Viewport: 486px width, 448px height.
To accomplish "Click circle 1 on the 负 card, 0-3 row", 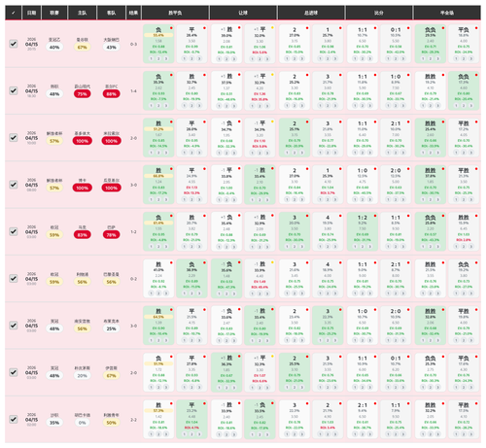I will (152, 58).
